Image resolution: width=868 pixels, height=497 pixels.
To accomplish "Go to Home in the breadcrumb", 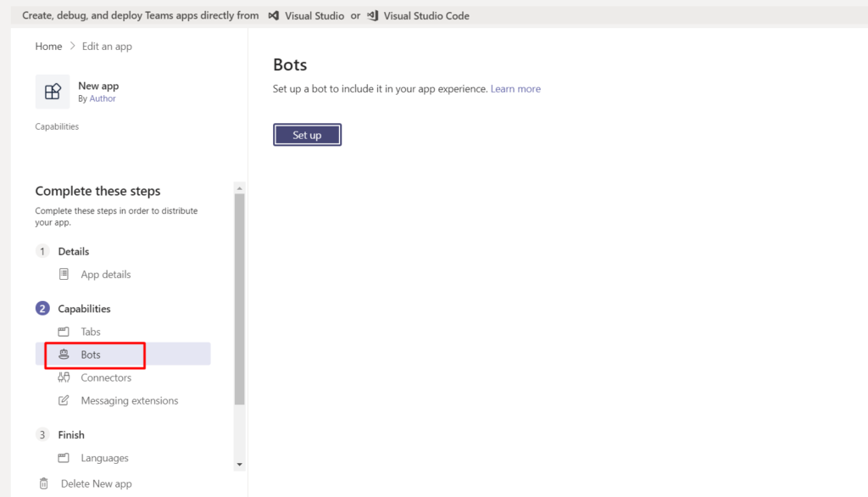I will tap(48, 47).
